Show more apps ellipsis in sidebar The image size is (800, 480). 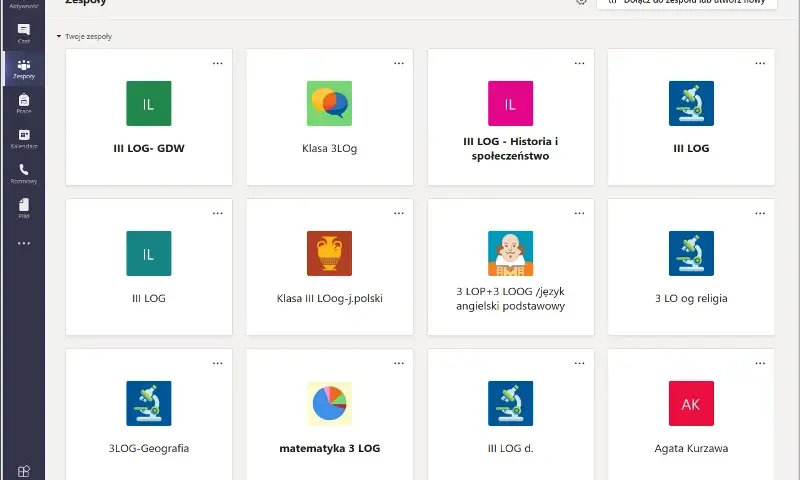(x=23, y=243)
